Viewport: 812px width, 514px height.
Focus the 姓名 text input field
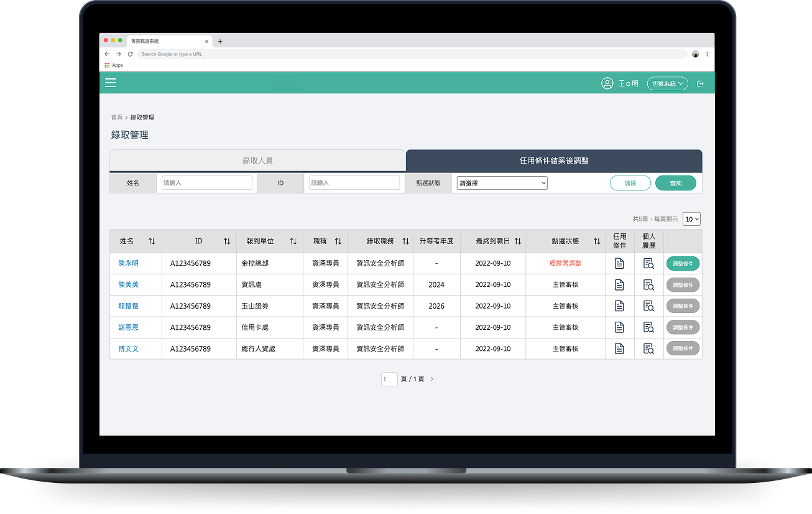[x=207, y=183]
